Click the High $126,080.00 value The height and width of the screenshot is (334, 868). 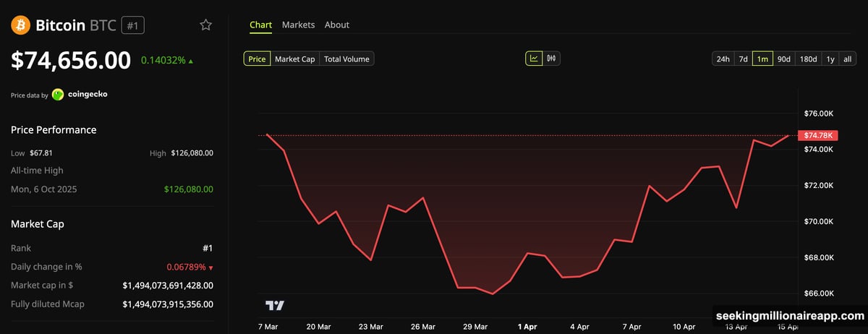click(x=192, y=153)
